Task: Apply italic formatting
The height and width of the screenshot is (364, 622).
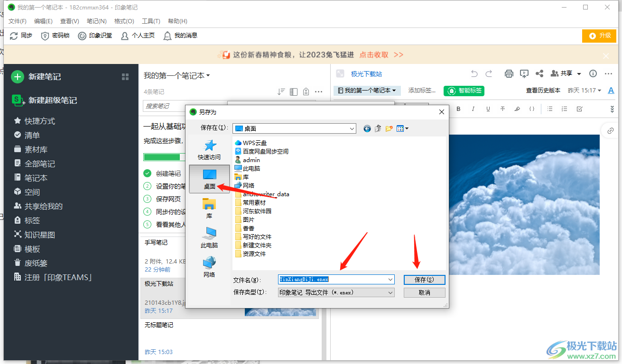Action: [x=473, y=109]
